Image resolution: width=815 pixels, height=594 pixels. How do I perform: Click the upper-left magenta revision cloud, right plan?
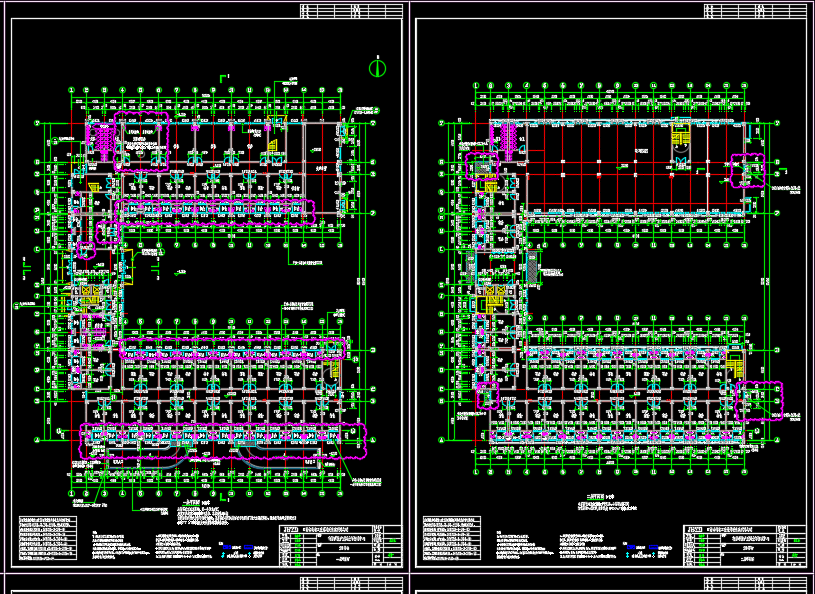point(482,166)
